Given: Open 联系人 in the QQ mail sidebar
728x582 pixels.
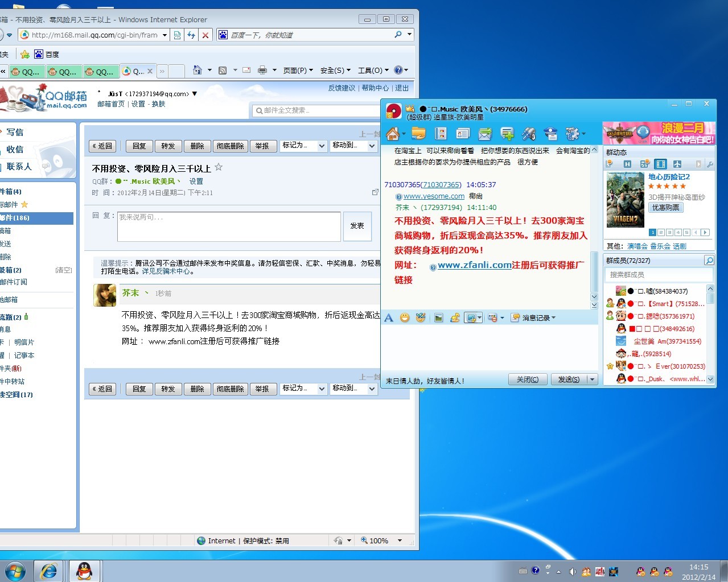Looking at the screenshot, I should pos(19,166).
